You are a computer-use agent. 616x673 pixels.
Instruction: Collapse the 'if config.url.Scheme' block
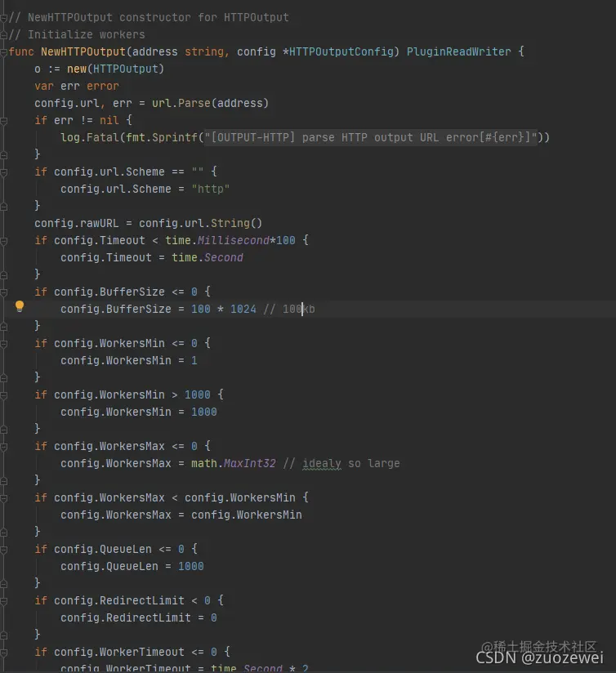click(x=4, y=172)
